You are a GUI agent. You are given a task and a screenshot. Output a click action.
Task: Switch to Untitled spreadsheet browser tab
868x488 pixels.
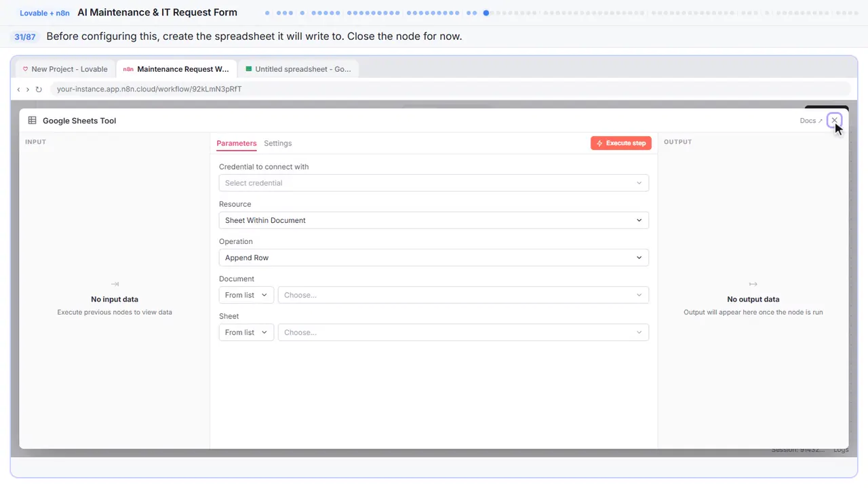298,69
